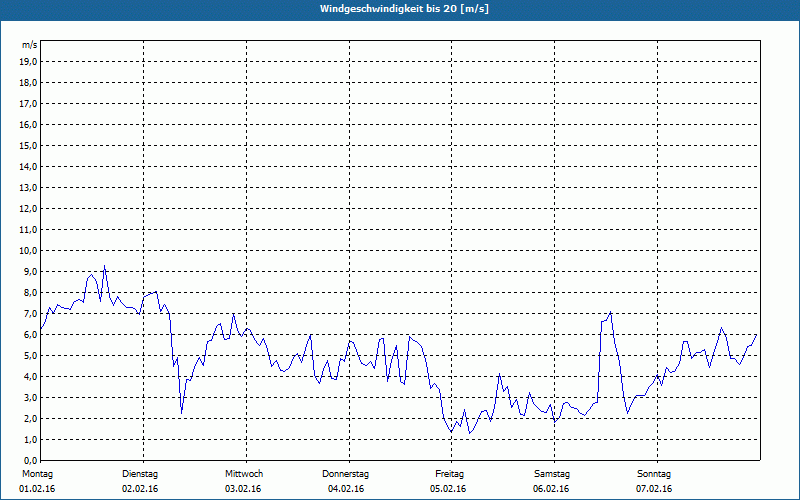Click the '01.02.16' date label
The height and width of the screenshot is (500, 800).
(x=37, y=489)
